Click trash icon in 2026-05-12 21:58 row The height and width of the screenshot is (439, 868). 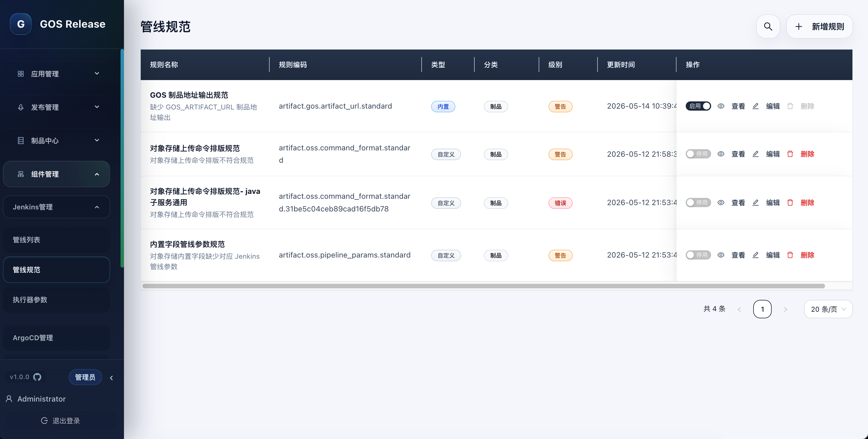click(x=790, y=154)
